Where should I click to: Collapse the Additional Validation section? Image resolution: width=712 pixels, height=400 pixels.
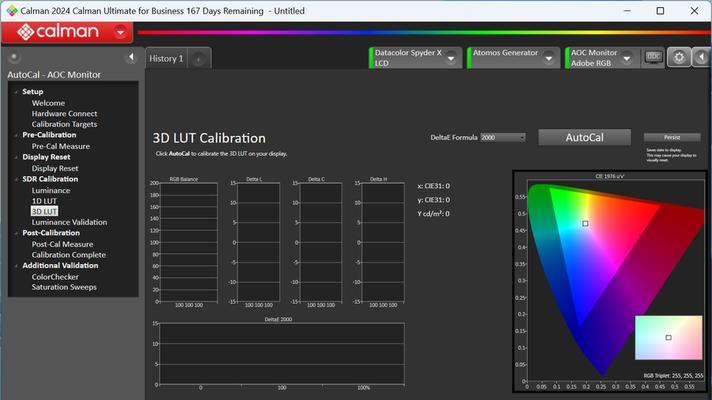(16, 266)
